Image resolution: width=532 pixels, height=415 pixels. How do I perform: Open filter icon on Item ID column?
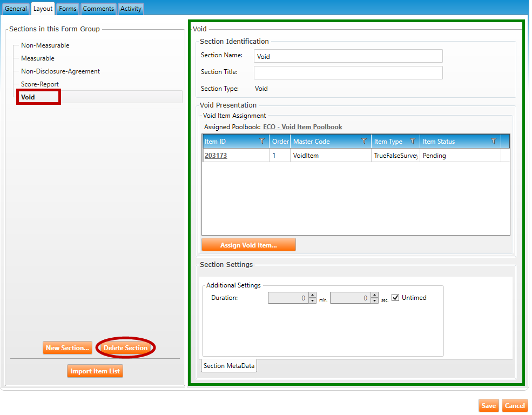coord(262,142)
